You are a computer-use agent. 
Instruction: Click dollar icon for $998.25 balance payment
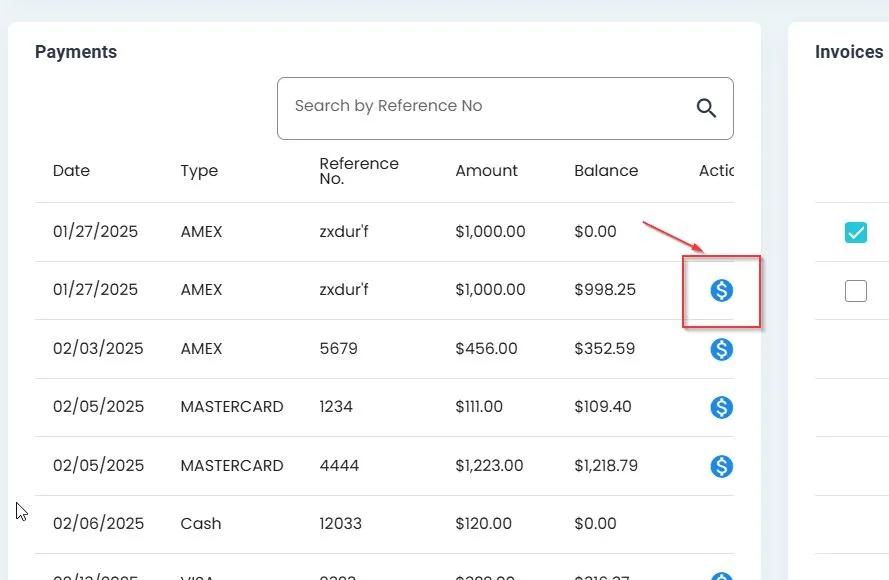coord(721,290)
